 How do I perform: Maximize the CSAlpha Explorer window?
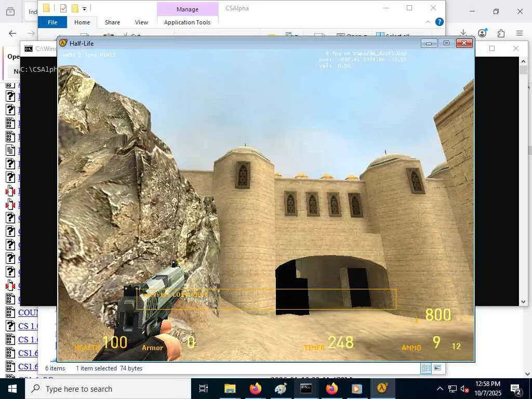[x=409, y=8]
